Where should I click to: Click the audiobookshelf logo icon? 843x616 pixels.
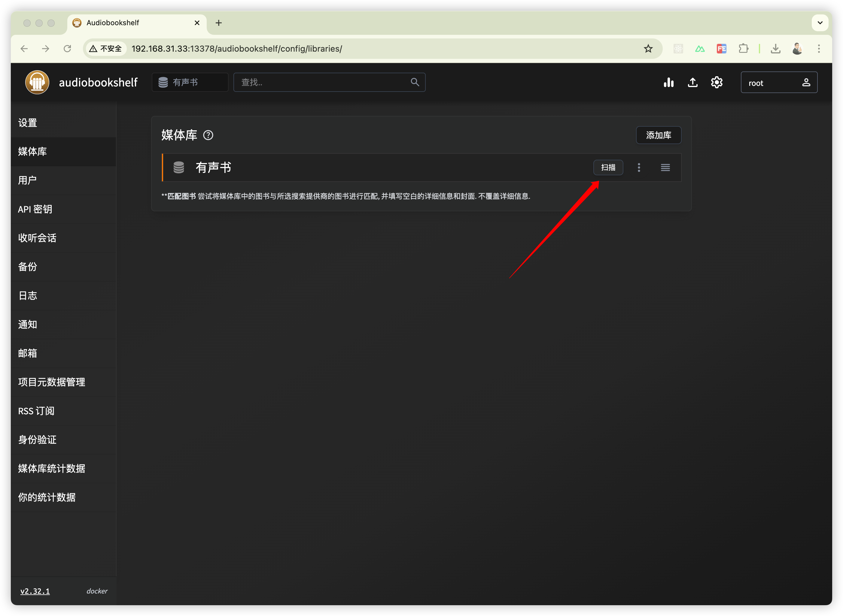point(37,83)
